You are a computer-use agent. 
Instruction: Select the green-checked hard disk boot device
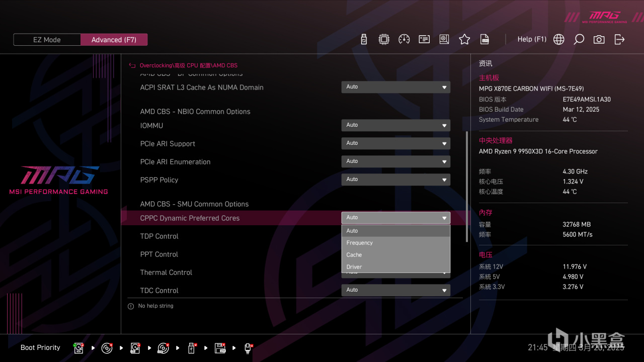79,348
